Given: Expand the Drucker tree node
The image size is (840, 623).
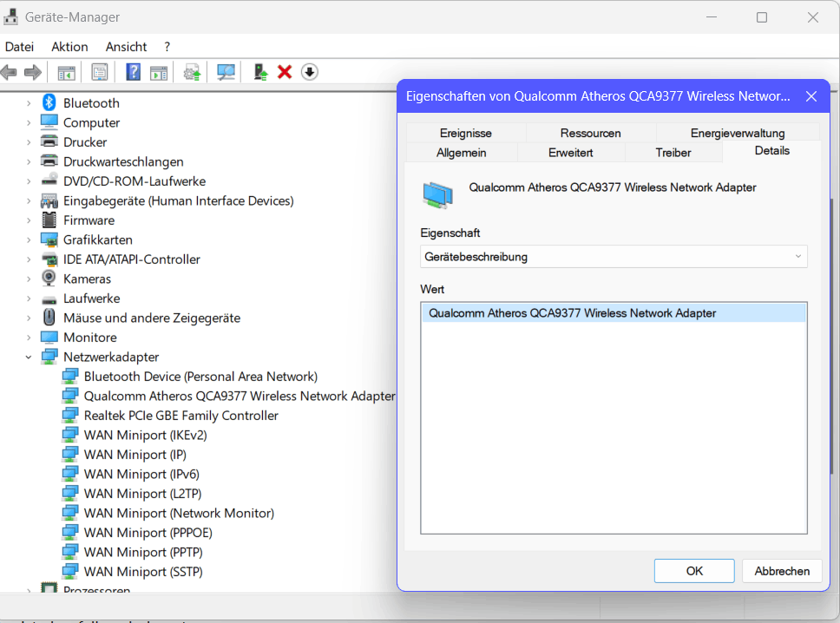Looking at the screenshot, I should [29, 142].
